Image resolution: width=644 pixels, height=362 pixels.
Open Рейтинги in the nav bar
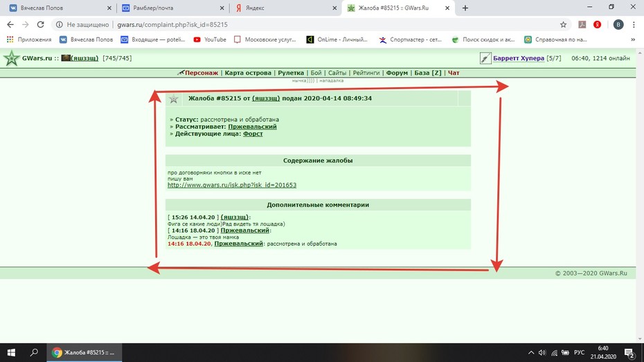[366, 73]
